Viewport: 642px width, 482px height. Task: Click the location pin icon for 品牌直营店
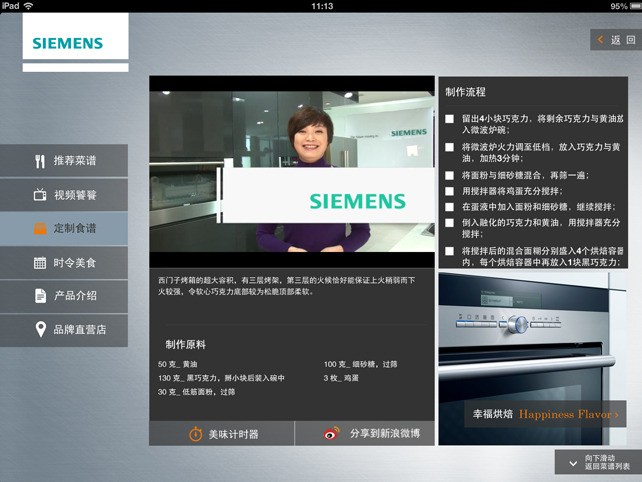tap(40, 329)
